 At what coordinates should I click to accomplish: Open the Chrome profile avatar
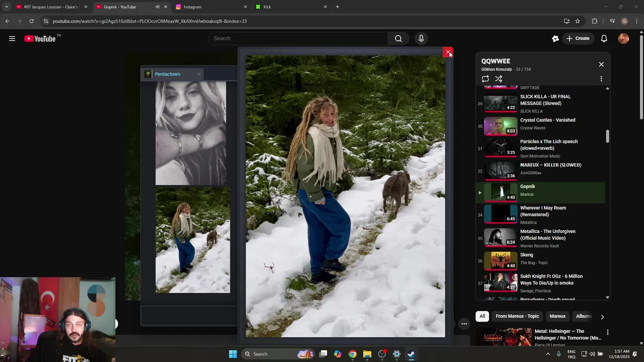(x=624, y=21)
